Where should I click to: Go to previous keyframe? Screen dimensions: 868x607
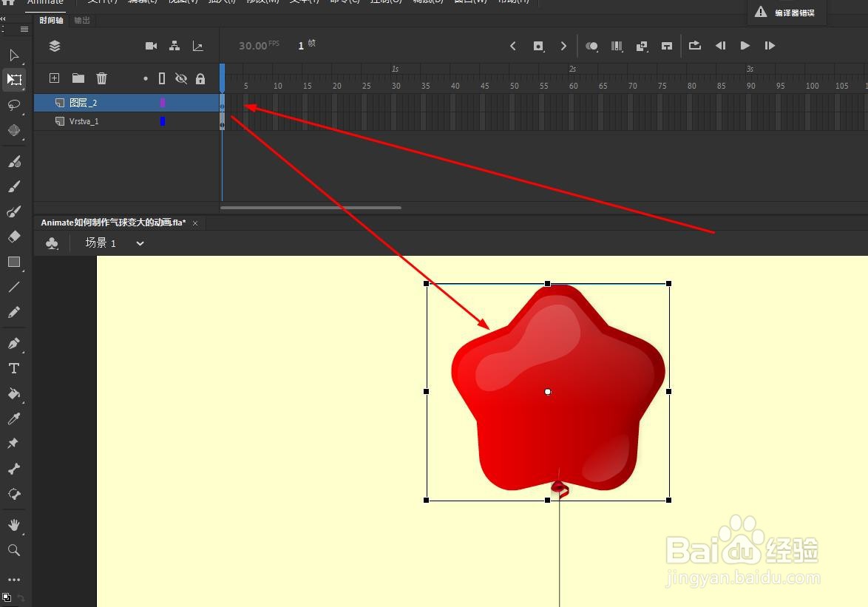click(512, 46)
